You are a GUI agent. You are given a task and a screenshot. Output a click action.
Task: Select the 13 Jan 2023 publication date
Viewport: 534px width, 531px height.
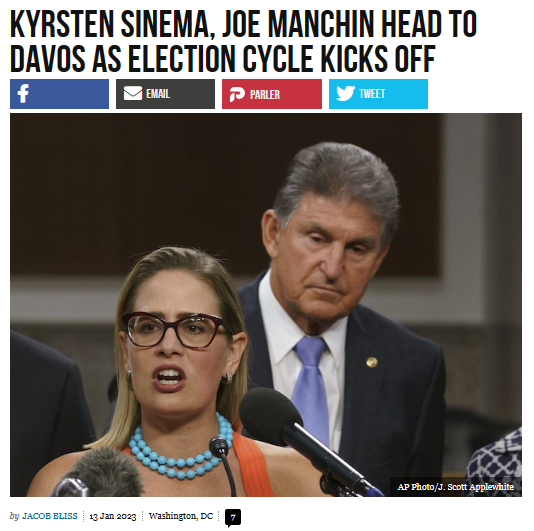coord(113,516)
